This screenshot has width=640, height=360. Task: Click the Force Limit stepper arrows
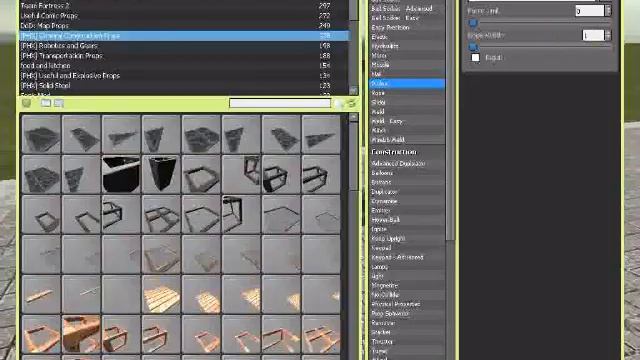[608, 11]
